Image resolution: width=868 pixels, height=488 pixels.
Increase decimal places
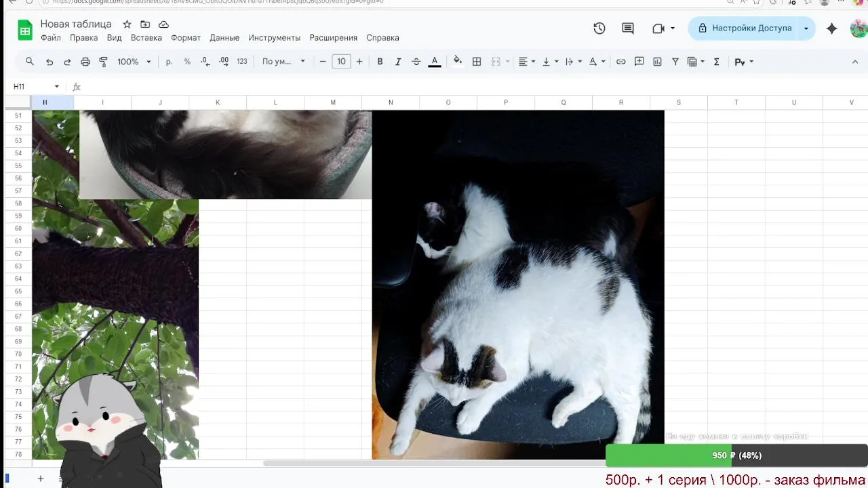pos(224,62)
